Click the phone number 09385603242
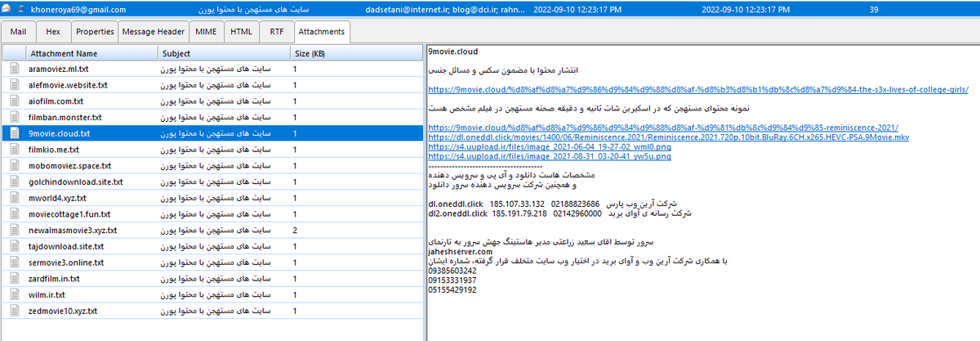The width and height of the screenshot is (980, 341). tap(452, 271)
